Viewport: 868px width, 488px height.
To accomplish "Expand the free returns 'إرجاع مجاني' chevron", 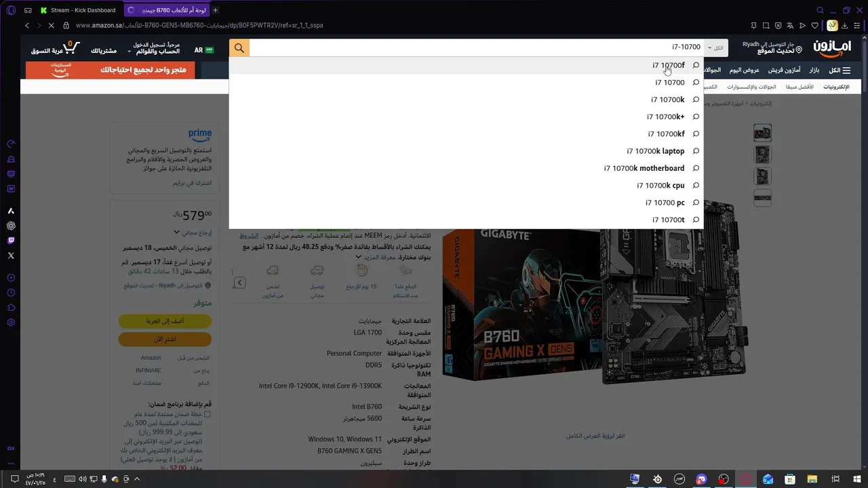I will point(177,232).
